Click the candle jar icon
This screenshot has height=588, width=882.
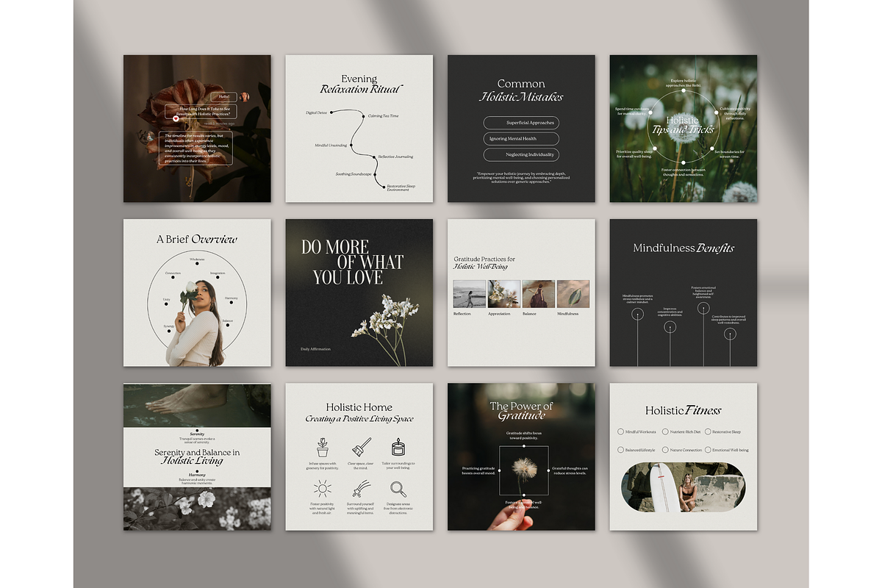point(398,448)
